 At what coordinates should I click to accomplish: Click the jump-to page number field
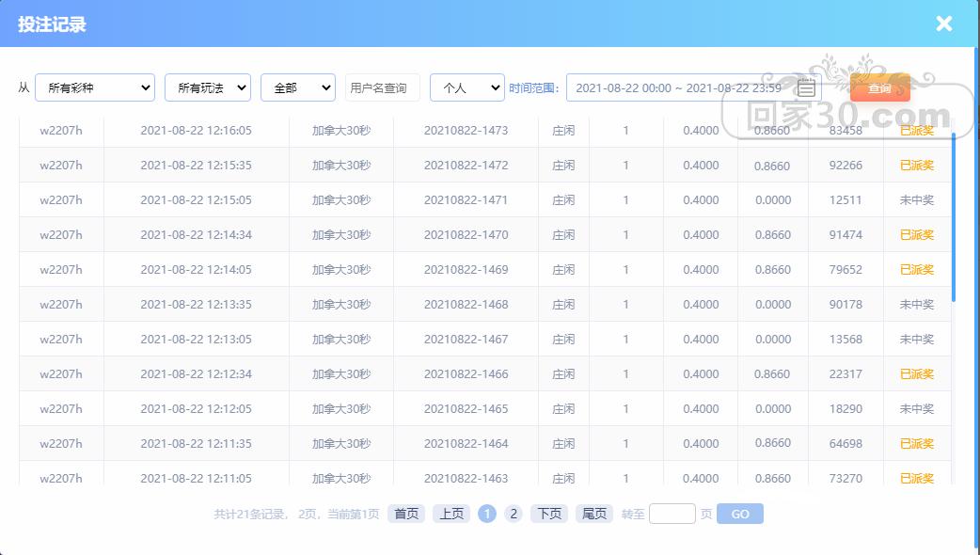coord(672,514)
